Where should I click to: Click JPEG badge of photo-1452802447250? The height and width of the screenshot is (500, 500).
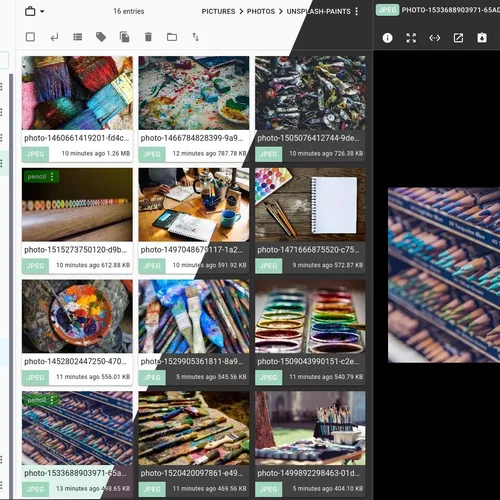point(35,377)
